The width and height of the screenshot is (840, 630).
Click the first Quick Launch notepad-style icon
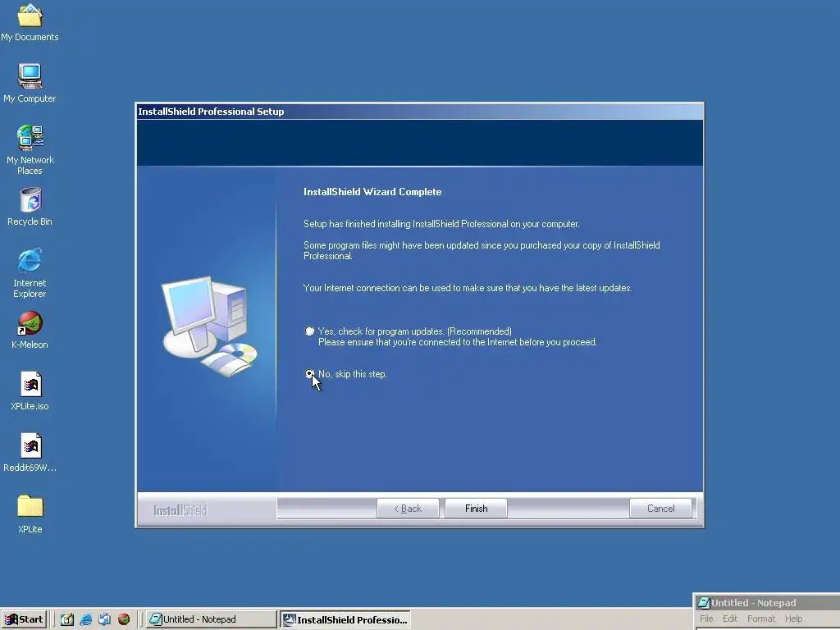[67, 619]
